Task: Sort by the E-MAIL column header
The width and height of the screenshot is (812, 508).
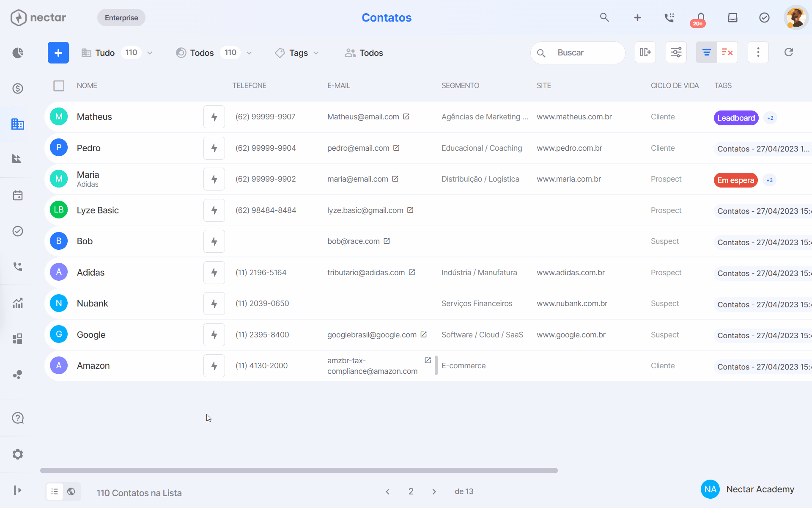Action: (x=339, y=86)
